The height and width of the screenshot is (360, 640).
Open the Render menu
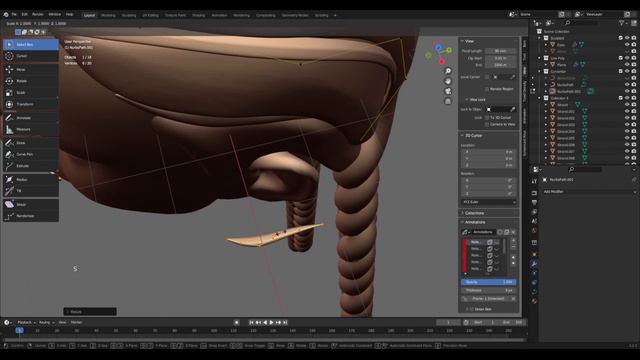[38, 14]
